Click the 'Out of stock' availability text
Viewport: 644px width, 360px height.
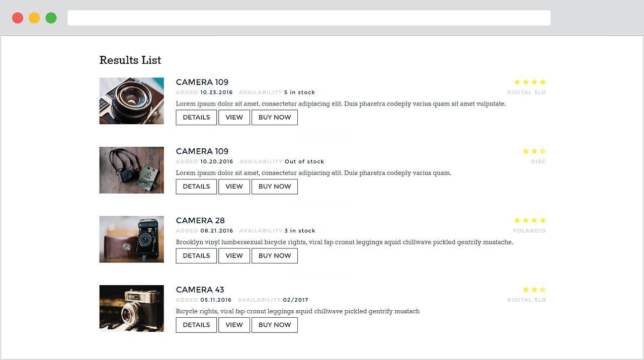304,162
